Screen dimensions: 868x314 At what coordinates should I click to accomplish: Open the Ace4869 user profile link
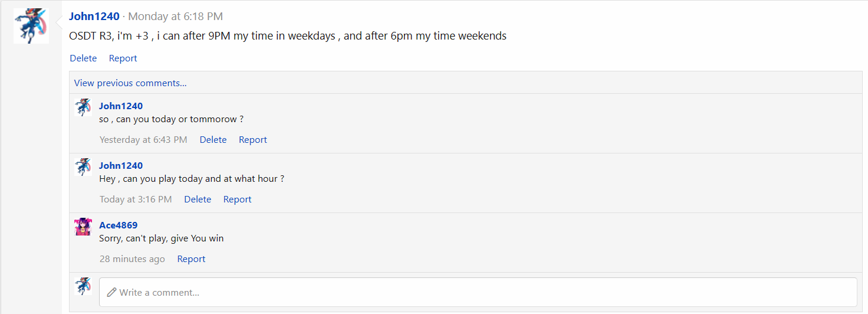(x=118, y=225)
